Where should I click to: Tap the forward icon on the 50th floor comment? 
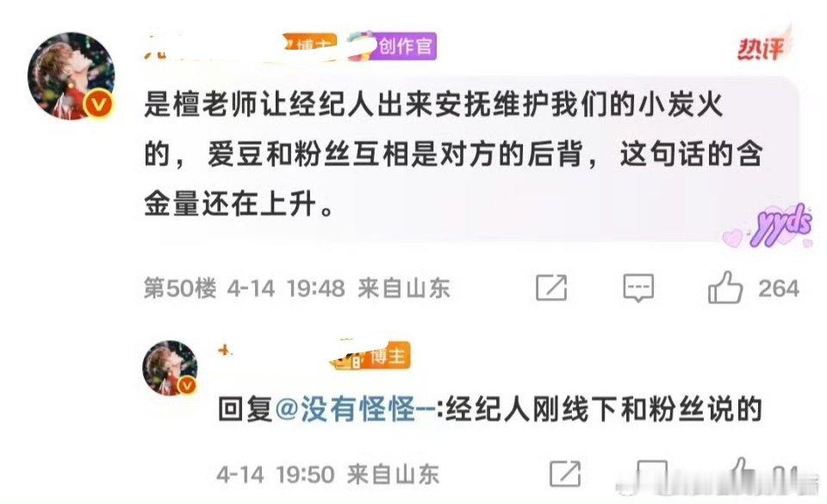551,288
